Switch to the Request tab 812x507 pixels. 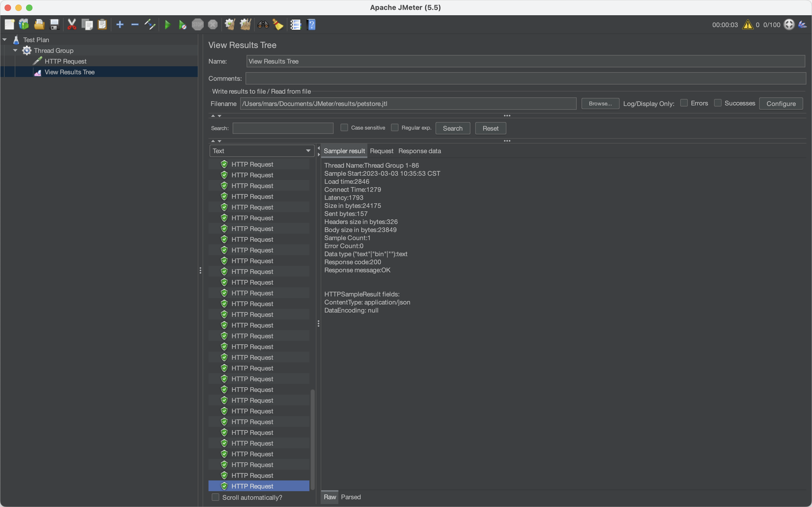coord(382,151)
